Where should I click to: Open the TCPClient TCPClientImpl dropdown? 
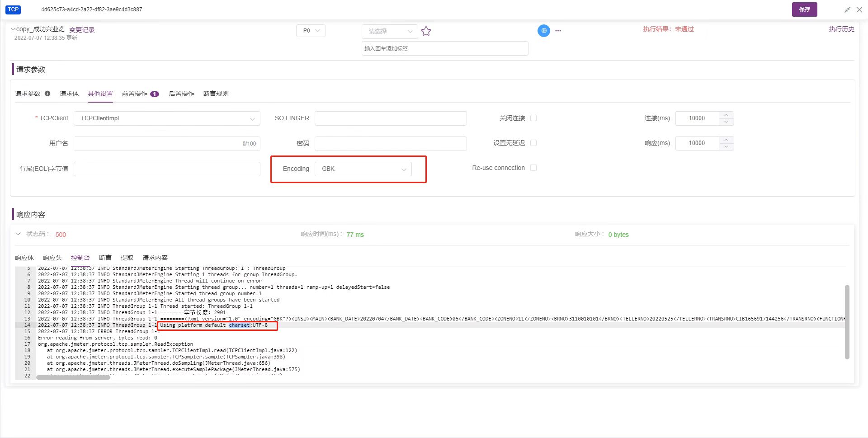pyautogui.click(x=167, y=118)
